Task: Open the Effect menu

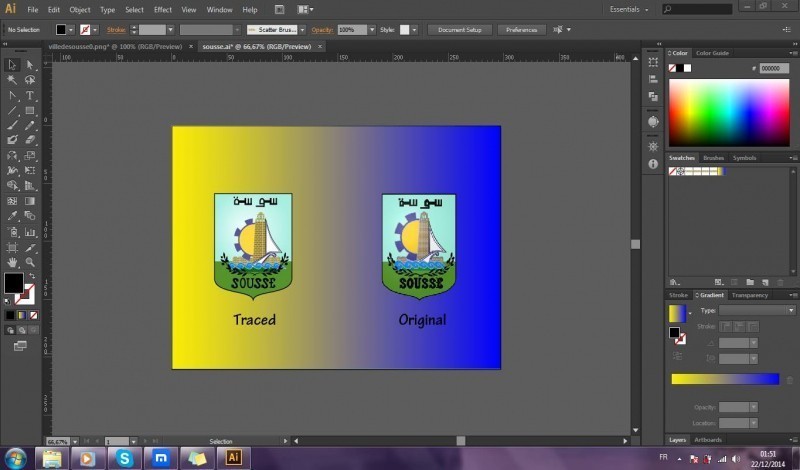Action: click(163, 10)
